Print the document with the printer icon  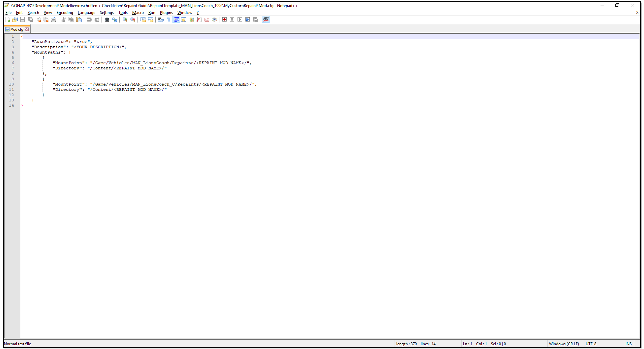click(53, 20)
